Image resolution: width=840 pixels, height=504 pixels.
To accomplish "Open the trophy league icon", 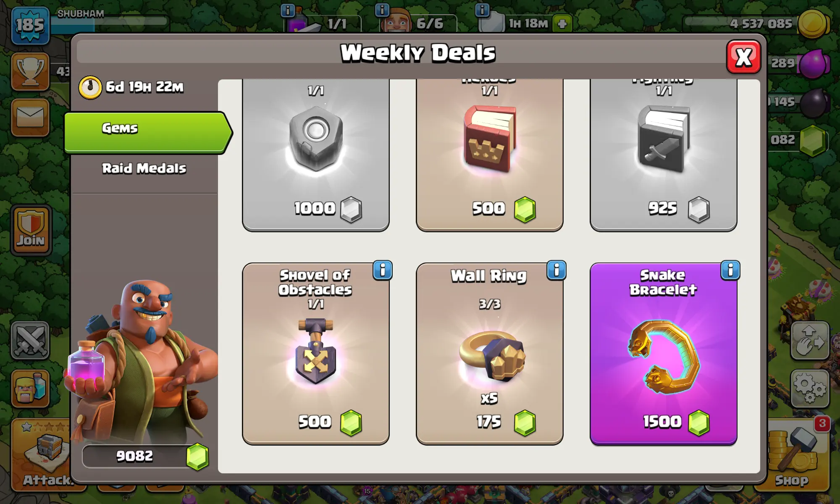I will 30,71.
